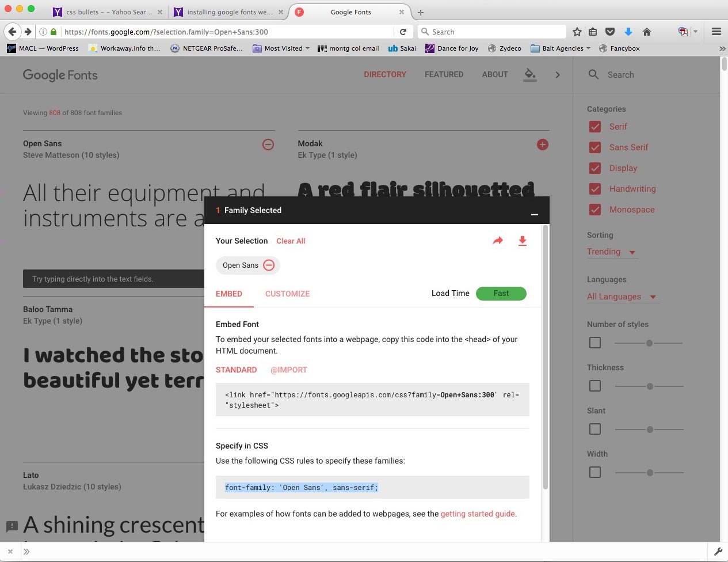728x562 pixels.
Task: Click the Google Fonts logo
Action: [x=60, y=75]
